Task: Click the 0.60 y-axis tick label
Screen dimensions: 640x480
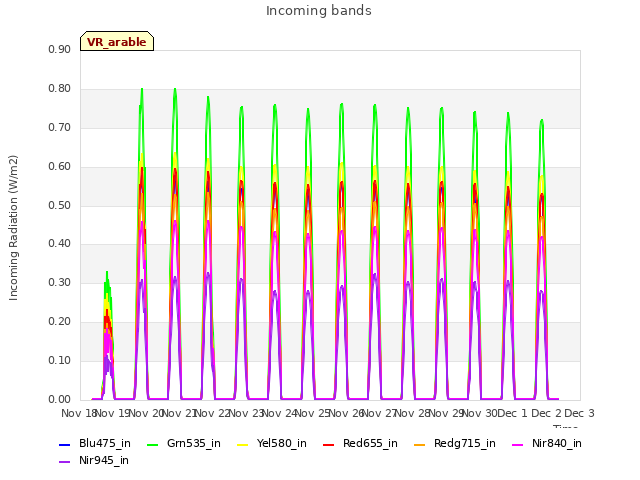Action: tap(59, 167)
